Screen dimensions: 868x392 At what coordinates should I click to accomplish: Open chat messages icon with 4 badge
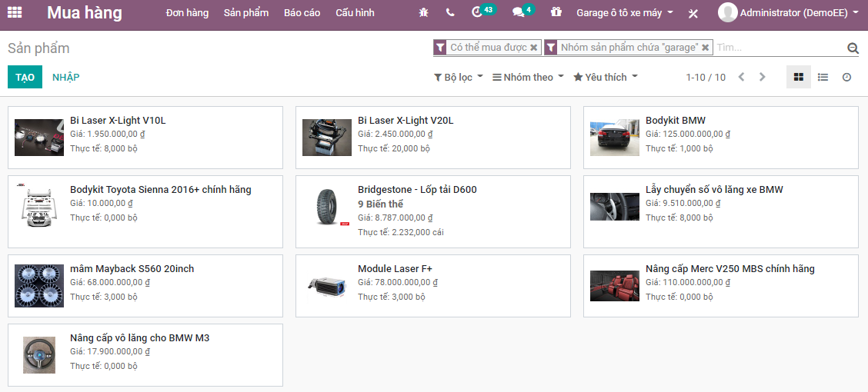pos(518,12)
